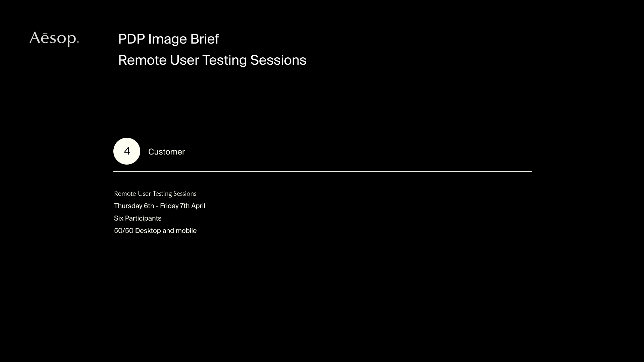Click the word "PDP" in the title

pyautogui.click(x=131, y=39)
